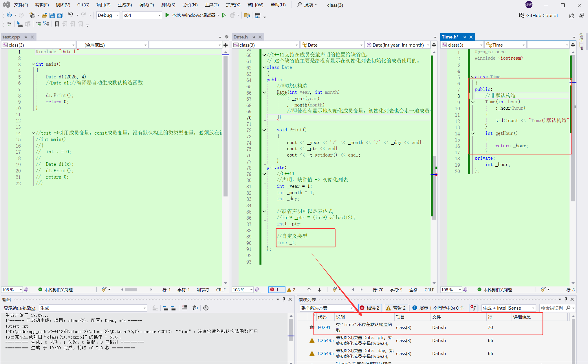Toggle a bookmark with the bookmark icon
Viewport: 588px width, 364px height.
coord(57,24)
